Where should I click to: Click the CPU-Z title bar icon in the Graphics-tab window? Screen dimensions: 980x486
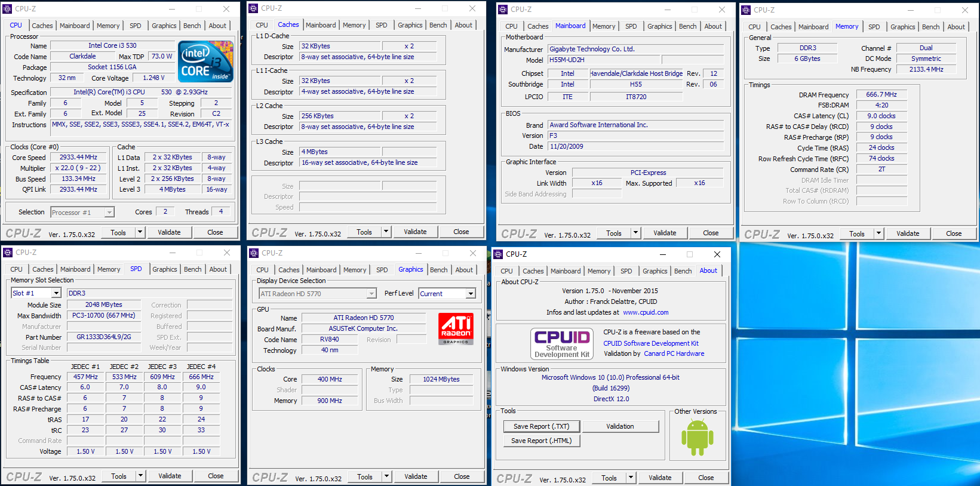click(x=254, y=253)
